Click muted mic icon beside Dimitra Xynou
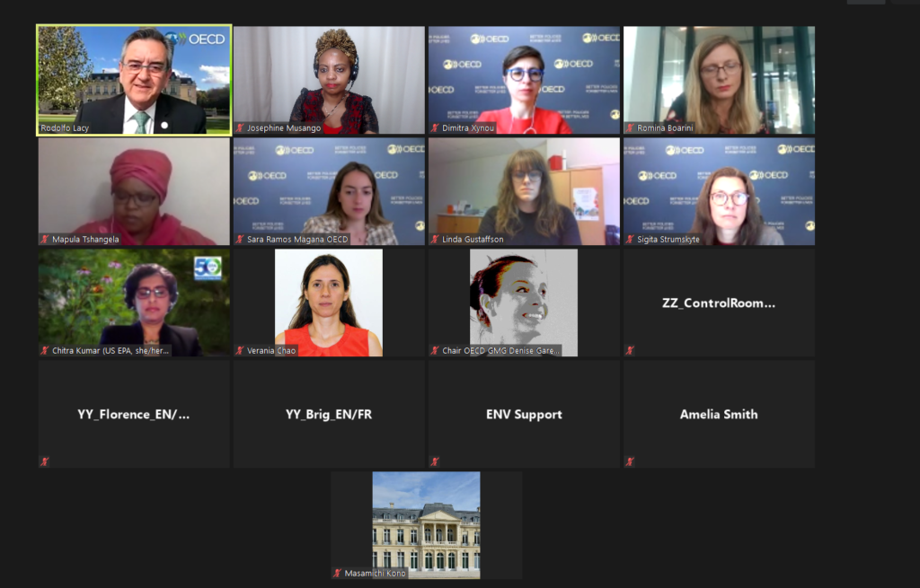 click(435, 127)
